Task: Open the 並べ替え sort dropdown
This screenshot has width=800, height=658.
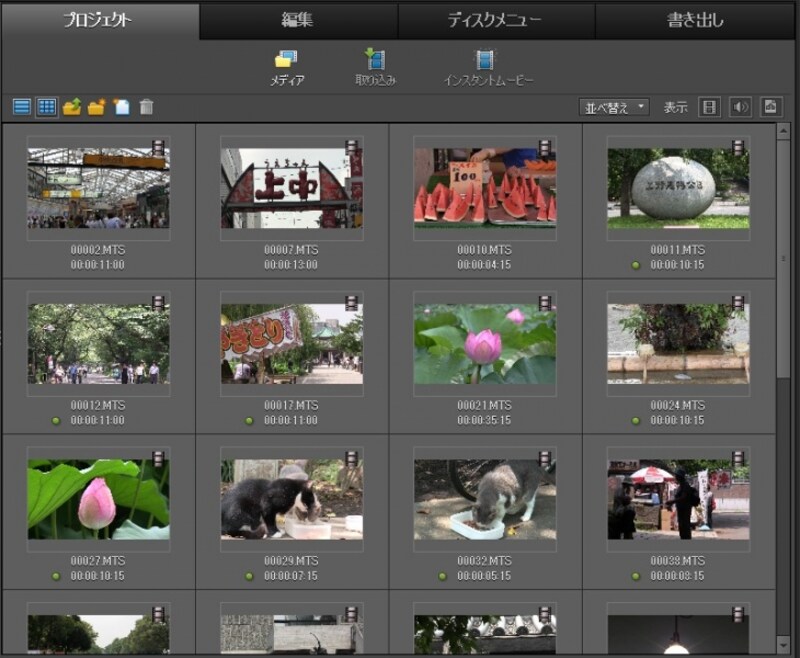Action: (614, 107)
